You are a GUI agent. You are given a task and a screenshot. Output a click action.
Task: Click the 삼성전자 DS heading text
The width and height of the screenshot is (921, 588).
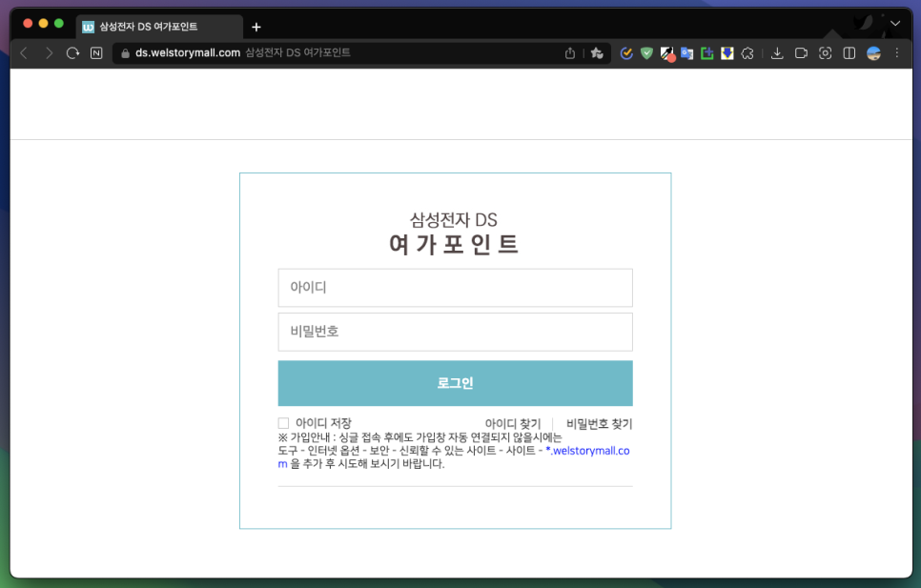click(x=454, y=220)
